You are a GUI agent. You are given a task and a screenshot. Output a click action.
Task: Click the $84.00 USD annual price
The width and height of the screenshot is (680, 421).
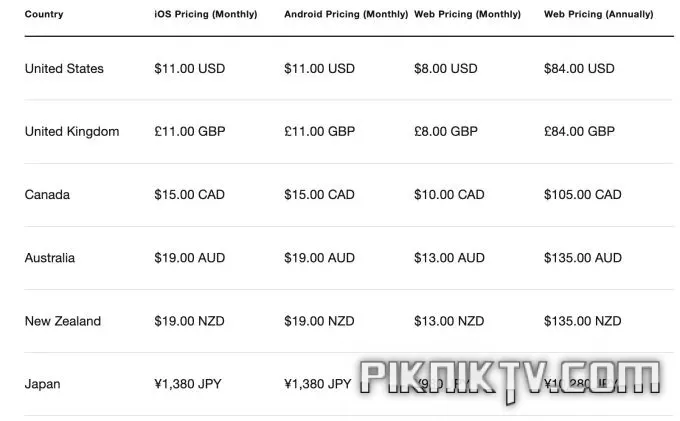coord(579,69)
